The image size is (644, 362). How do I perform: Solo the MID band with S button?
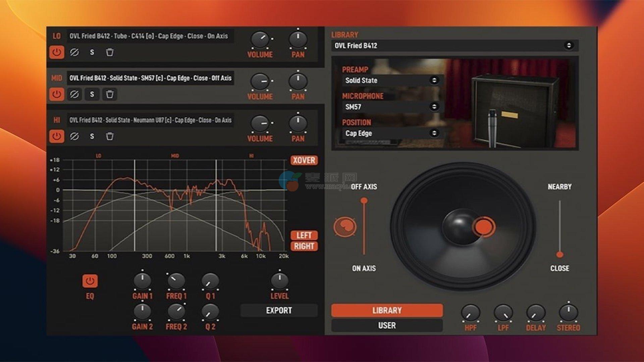[x=92, y=94]
